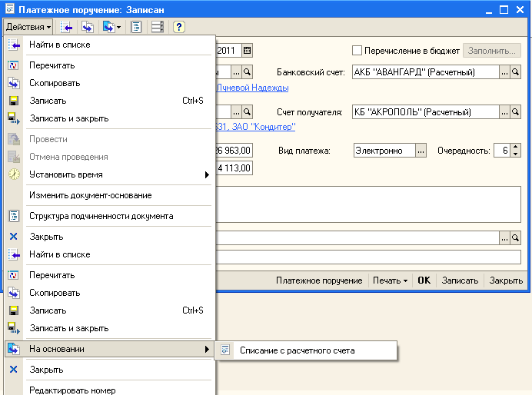Click the magnifier next to АКБ "АВАНГАРД" account
The width and height of the screenshot is (532, 395).
516,72
